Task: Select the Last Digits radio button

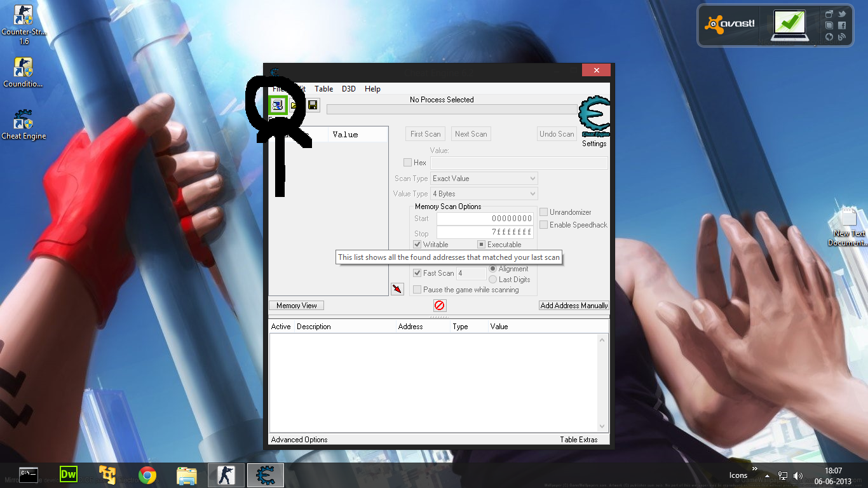Action: pyautogui.click(x=493, y=280)
